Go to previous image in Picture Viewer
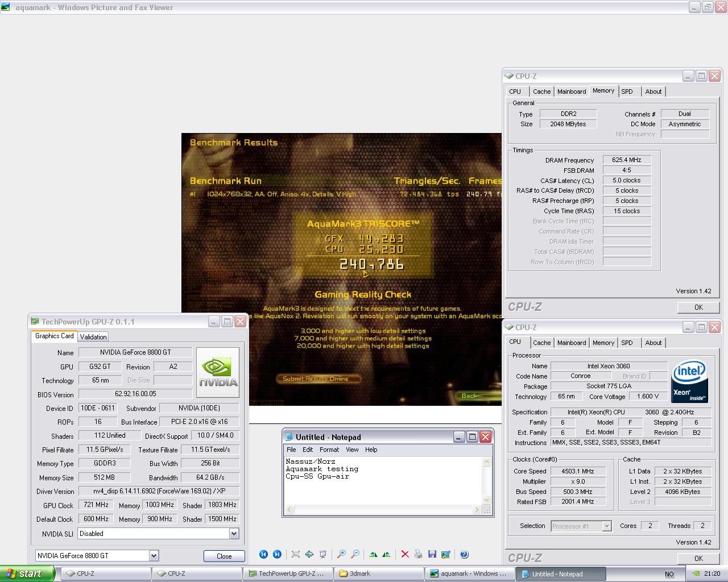The width and height of the screenshot is (728, 582). tap(263, 554)
